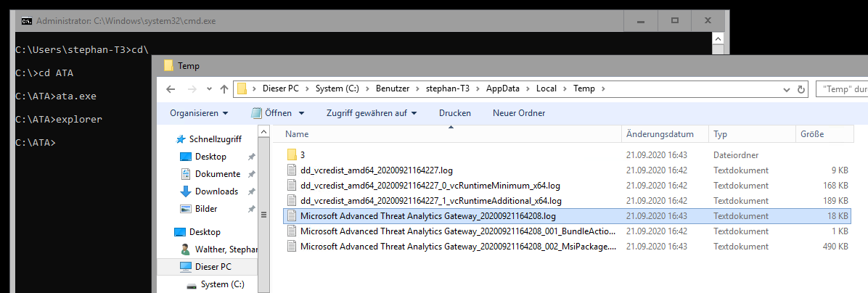Open address bar history dropdown arrow
The image size is (868, 293).
(787, 89)
